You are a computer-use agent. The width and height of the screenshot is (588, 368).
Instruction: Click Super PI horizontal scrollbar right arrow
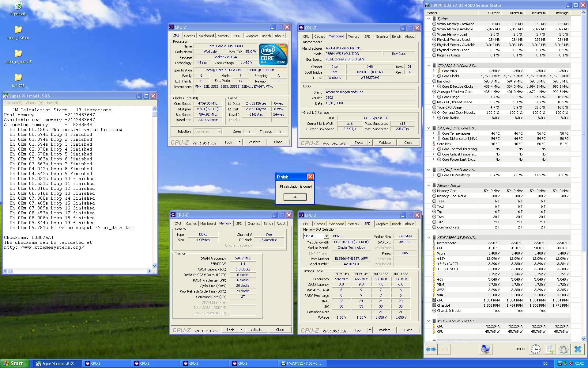pyautogui.click(x=149, y=271)
